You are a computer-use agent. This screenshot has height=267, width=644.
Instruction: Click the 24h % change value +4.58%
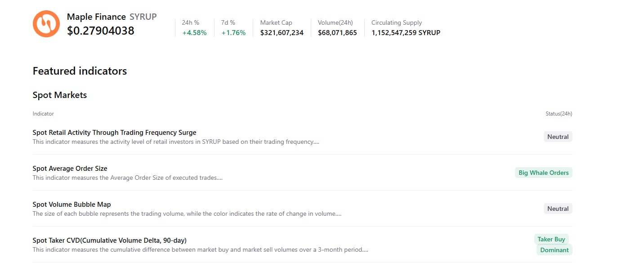(193, 32)
